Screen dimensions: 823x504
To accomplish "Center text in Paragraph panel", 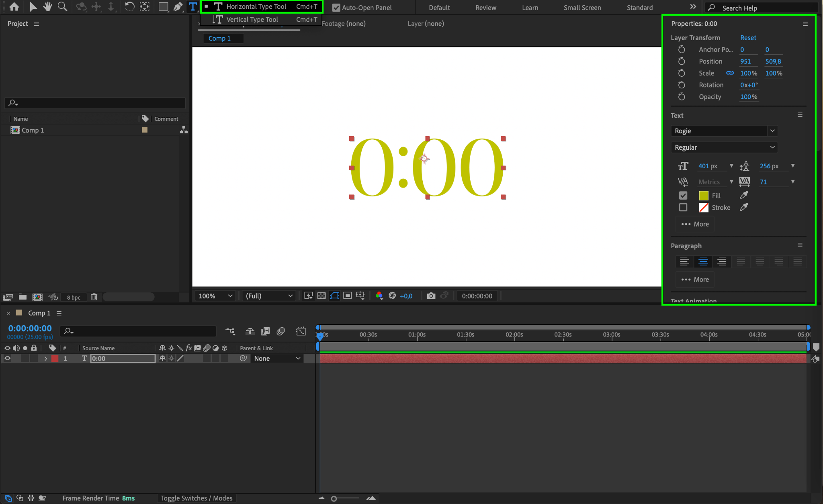I will (x=703, y=262).
